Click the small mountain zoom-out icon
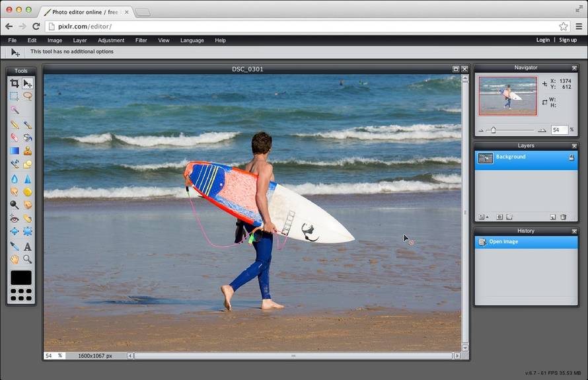The image size is (588, 380). 481,131
